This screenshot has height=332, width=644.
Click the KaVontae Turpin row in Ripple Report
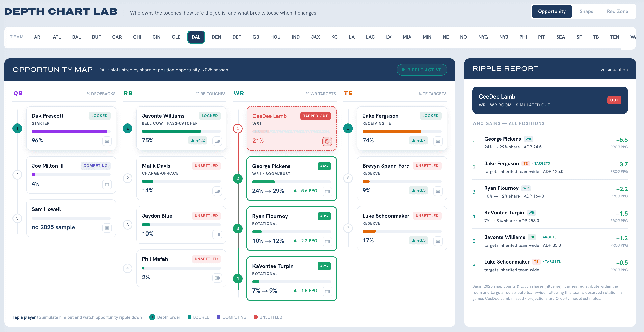click(550, 217)
